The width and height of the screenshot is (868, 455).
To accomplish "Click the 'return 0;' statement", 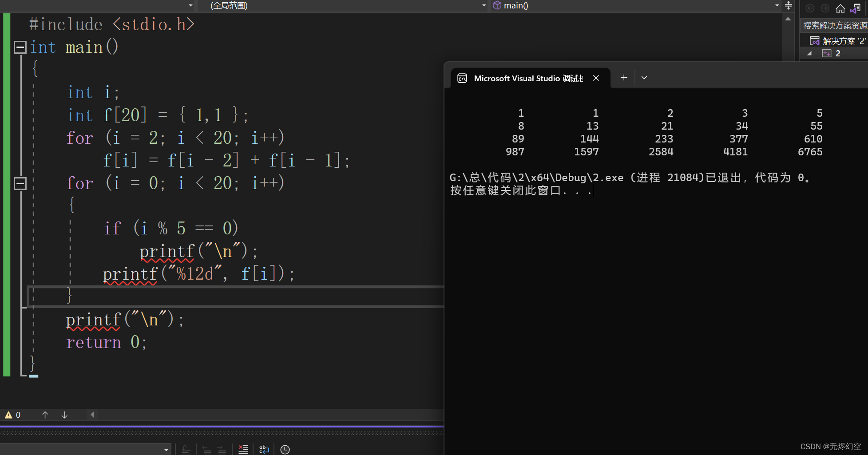I will coord(107,342).
